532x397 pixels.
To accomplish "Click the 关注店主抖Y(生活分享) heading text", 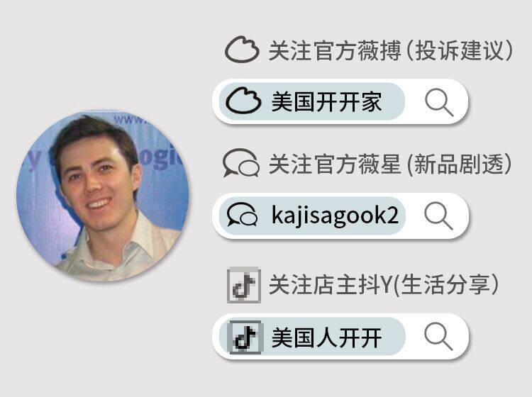I will click(384, 285).
